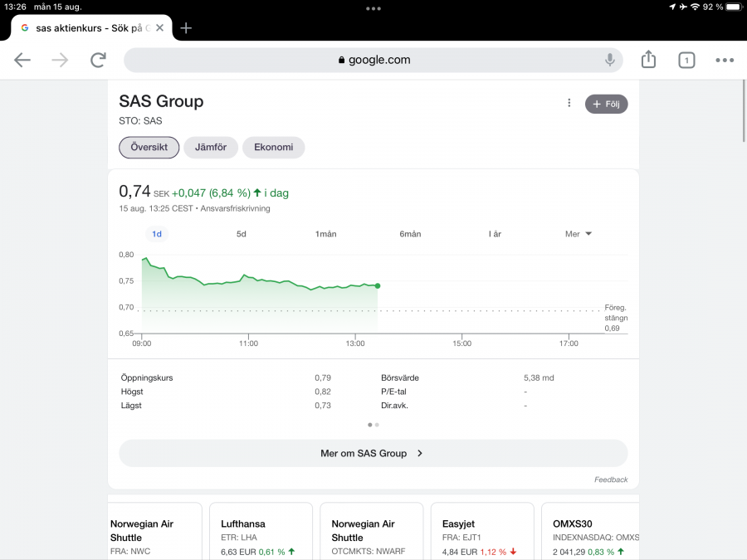Expand the Mer time range dropdown
The image size is (747, 560).
579,234
